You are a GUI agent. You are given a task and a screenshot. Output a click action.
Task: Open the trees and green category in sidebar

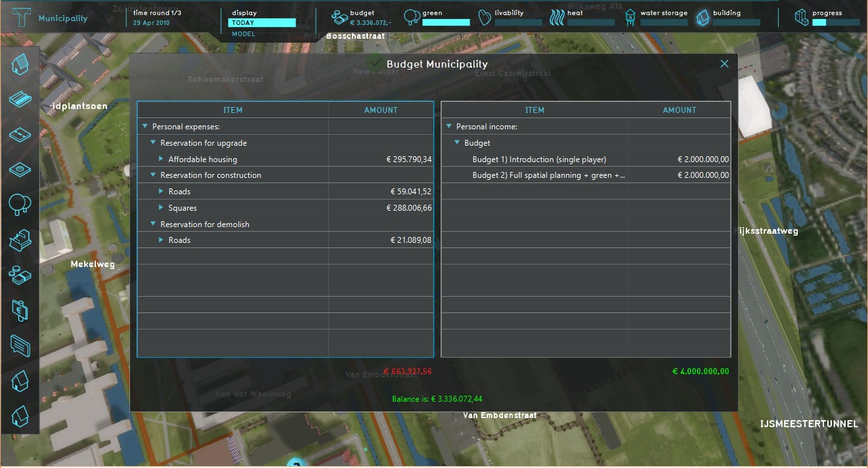point(20,204)
